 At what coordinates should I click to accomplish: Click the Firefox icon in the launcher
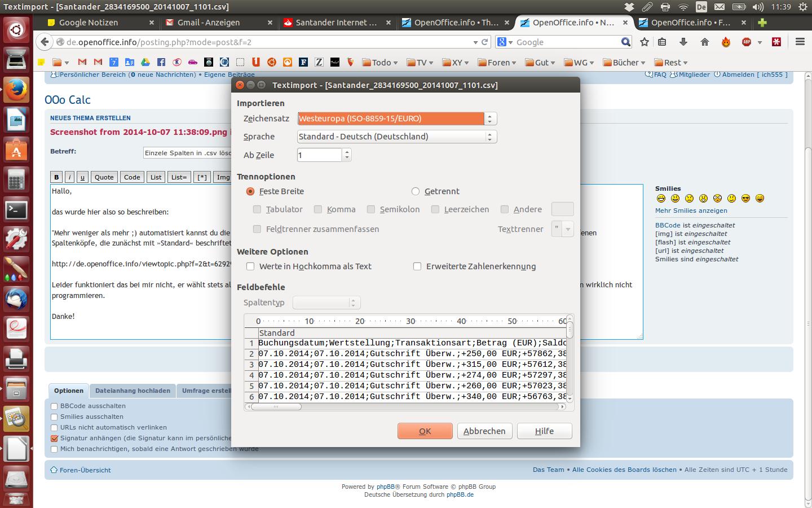tap(16, 89)
